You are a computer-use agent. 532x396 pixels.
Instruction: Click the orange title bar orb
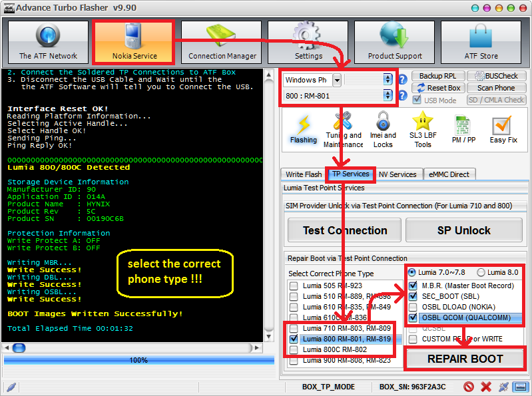tap(499, 8)
